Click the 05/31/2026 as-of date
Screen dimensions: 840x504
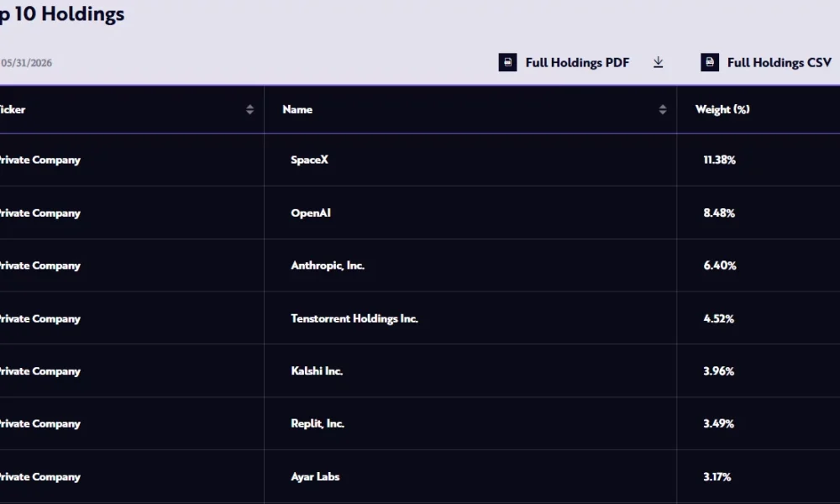point(26,63)
